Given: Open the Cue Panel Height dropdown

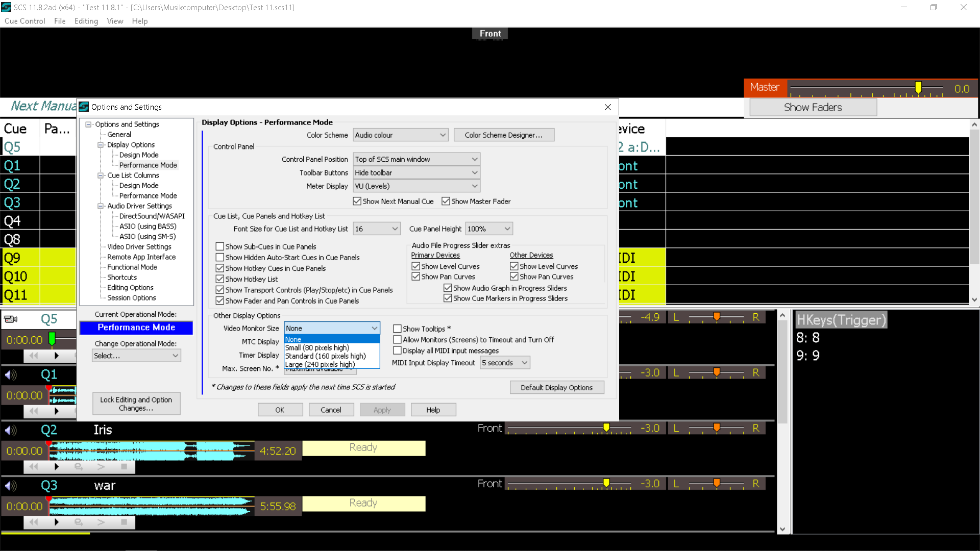Looking at the screenshot, I should pyautogui.click(x=488, y=229).
